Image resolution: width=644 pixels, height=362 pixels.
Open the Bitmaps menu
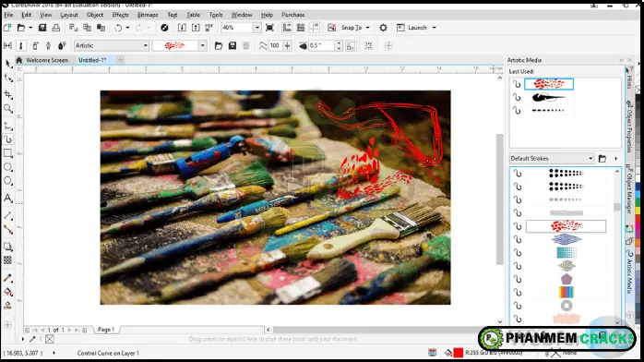pyautogui.click(x=148, y=15)
